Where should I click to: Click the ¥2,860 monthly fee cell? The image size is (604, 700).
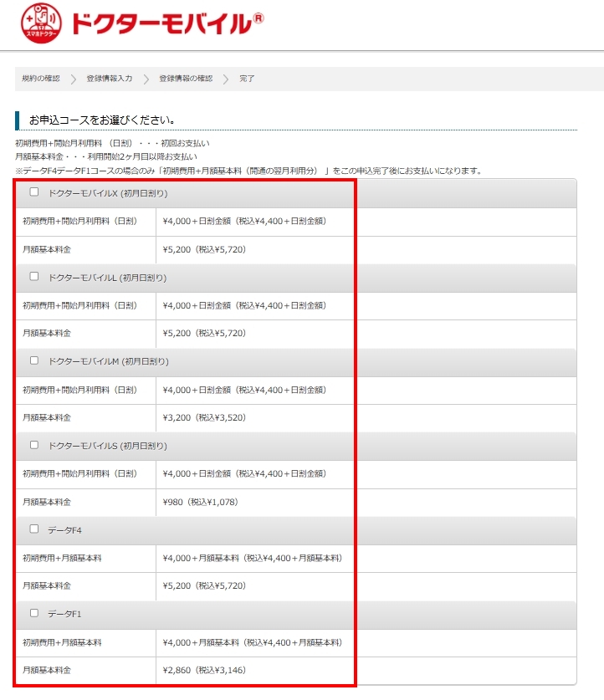[x=204, y=670]
